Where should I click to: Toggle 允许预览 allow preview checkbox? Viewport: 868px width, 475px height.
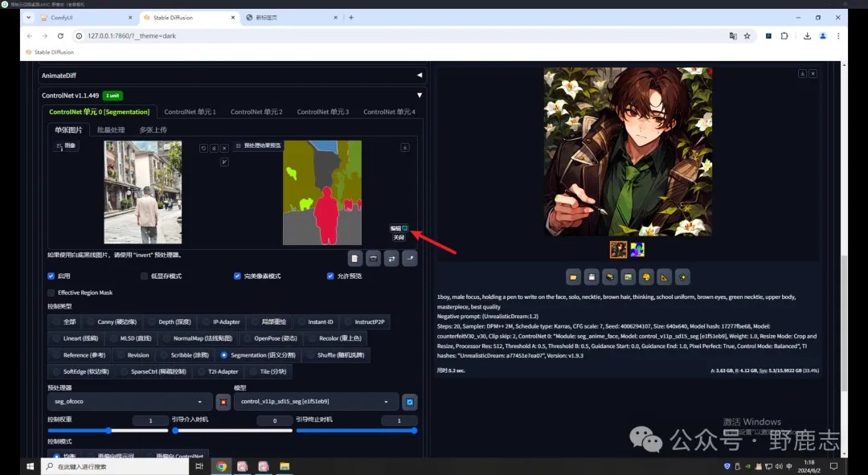[330, 276]
